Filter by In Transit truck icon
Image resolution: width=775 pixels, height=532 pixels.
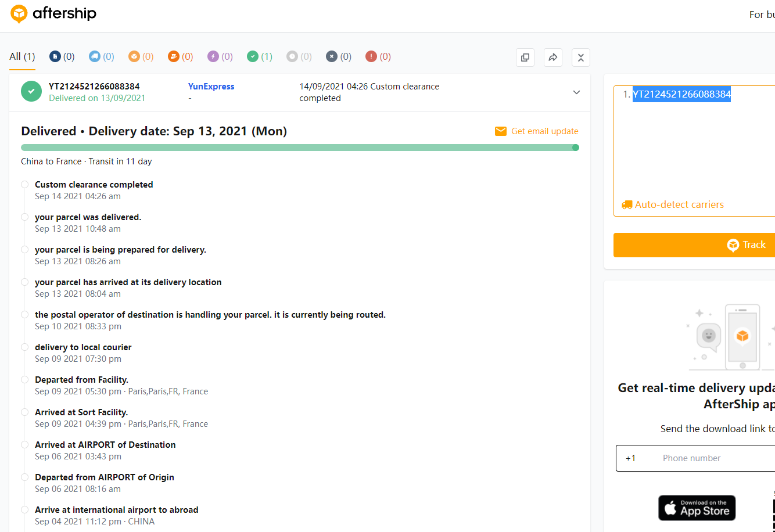tap(95, 56)
